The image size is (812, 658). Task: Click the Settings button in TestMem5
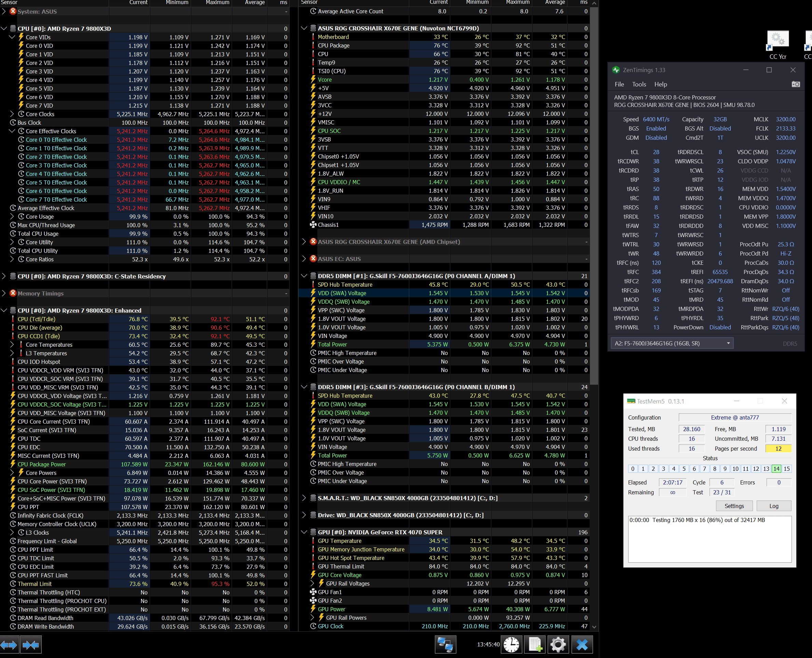coord(734,506)
